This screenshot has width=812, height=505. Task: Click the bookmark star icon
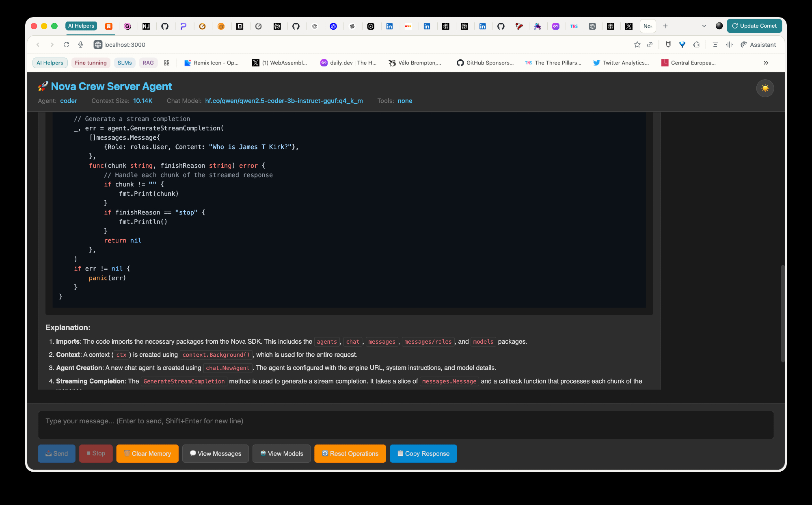(x=637, y=45)
